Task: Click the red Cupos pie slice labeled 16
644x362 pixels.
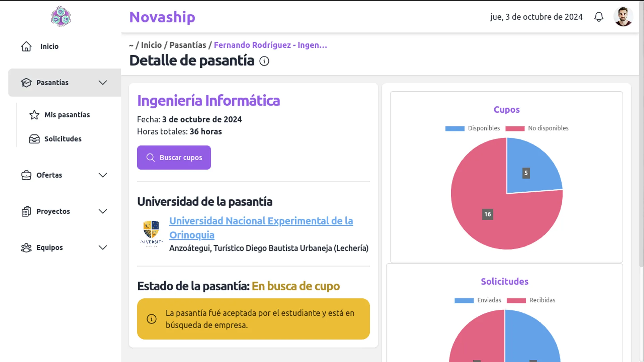Action: [488, 215]
